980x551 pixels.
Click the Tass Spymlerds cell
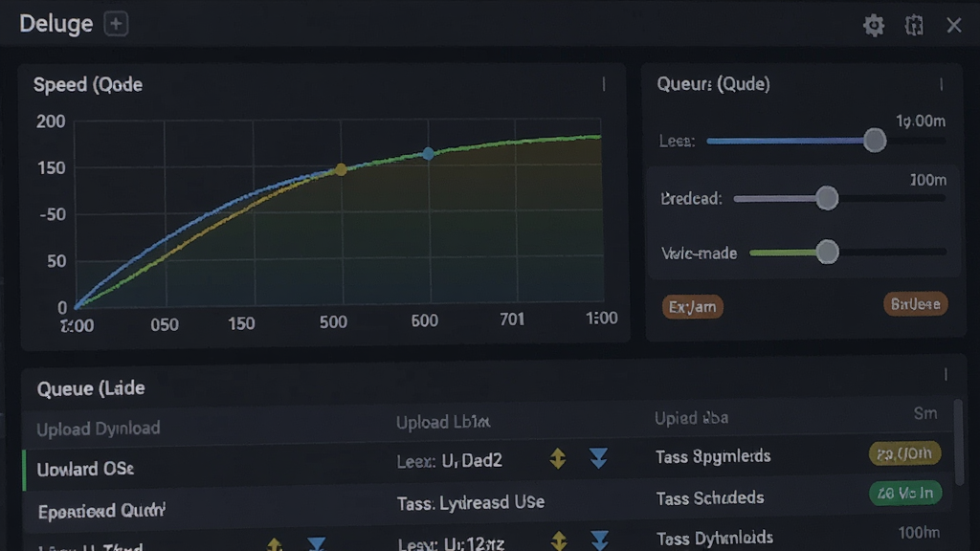tap(713, 456)
